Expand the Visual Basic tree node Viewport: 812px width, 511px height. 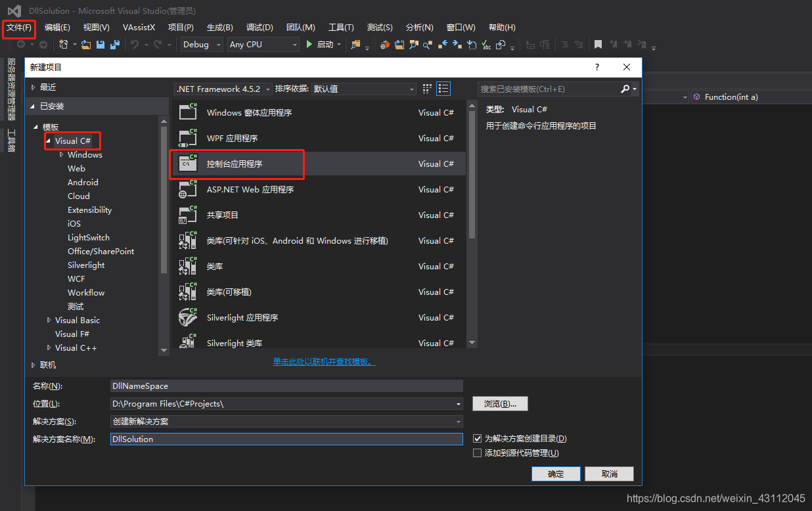(x=49, y=320)
